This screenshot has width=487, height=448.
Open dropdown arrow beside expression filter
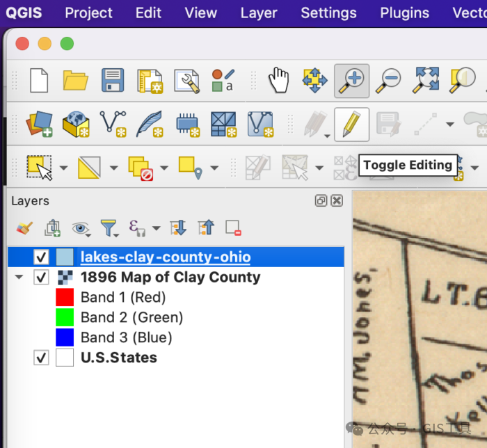[157, 228]
